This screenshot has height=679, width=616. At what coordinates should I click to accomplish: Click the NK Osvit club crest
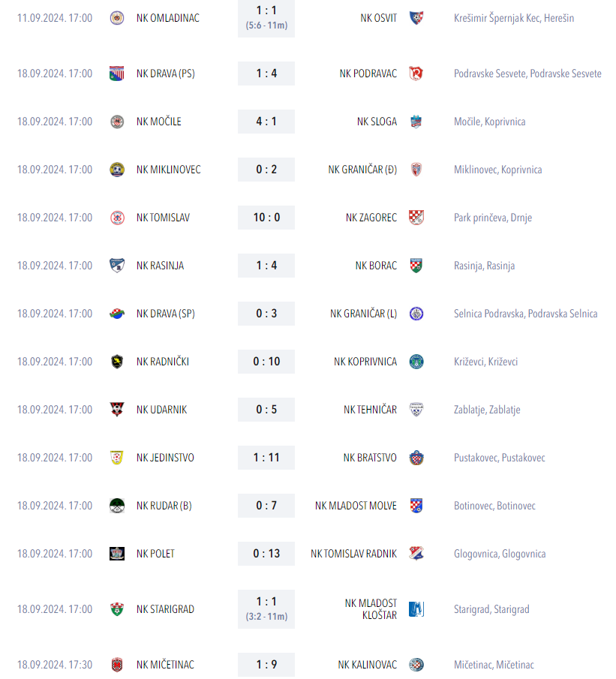click(416, 18)
